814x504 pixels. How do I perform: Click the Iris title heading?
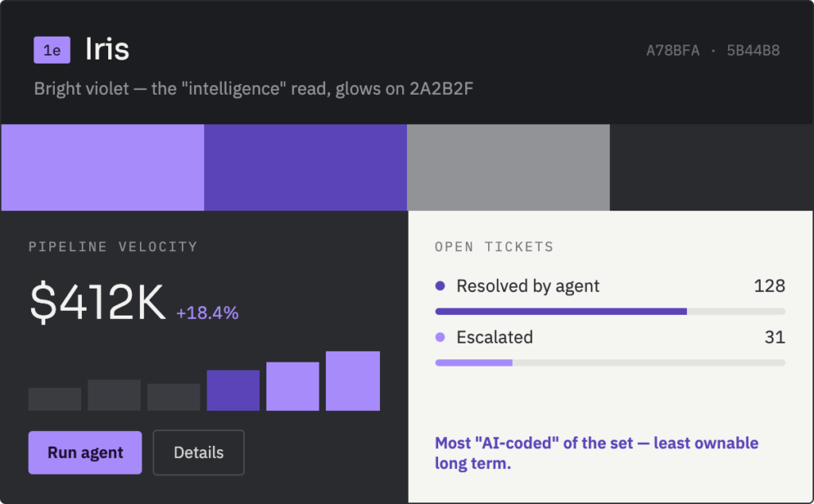(107, 49)
